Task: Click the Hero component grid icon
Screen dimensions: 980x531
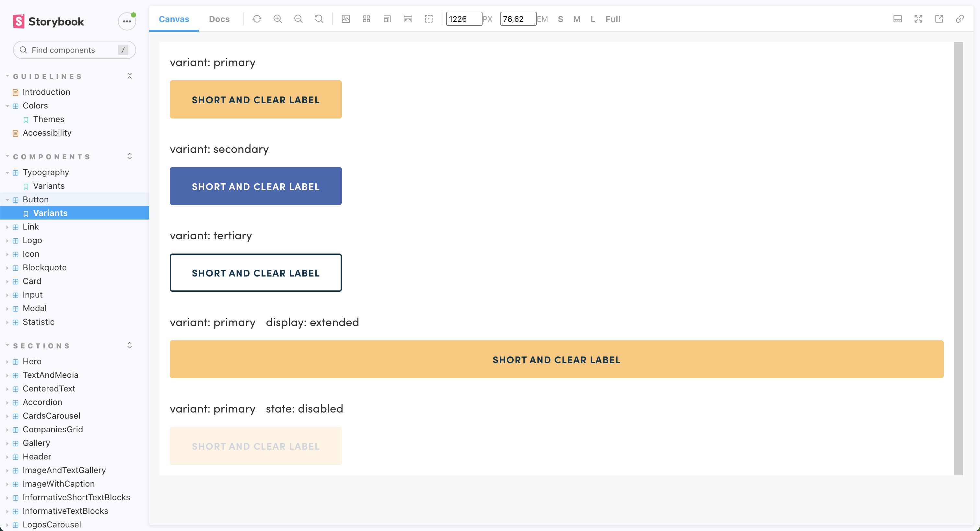Action: pos(16,362)
